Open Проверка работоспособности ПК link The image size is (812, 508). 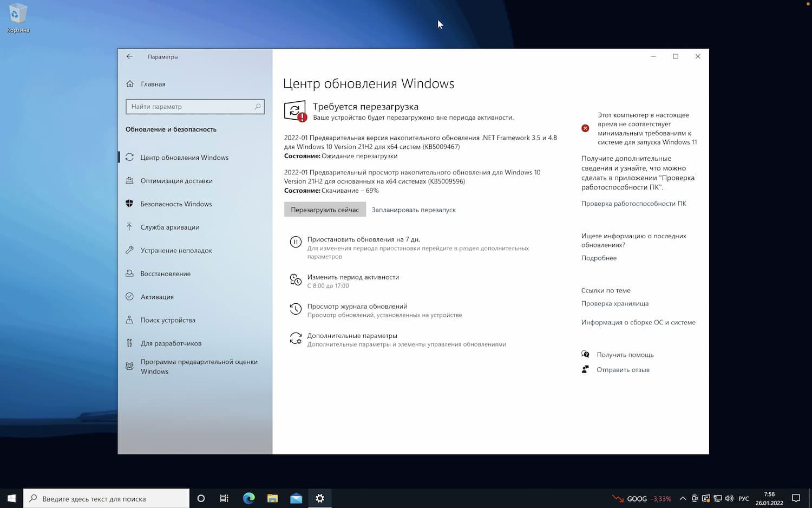pyautogui.click(x=634, y=204)
